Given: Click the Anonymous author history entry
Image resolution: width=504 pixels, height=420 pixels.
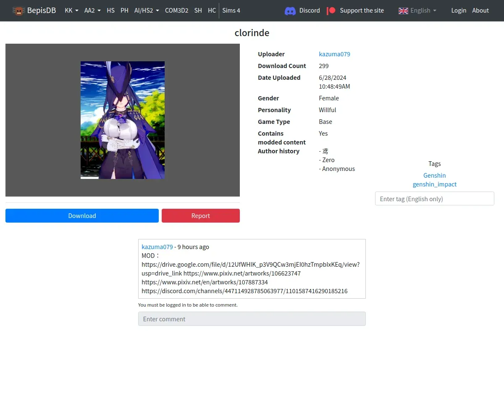Looking at the screenshot, I should click(337, 169).
